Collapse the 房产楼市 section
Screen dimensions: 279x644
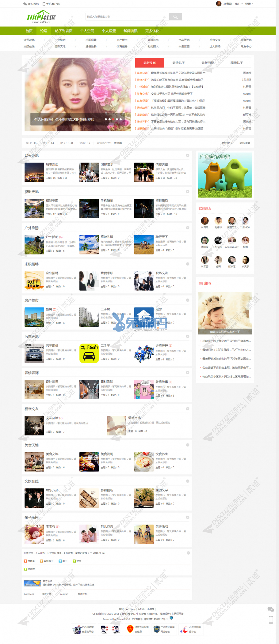(x=188, y=300)
